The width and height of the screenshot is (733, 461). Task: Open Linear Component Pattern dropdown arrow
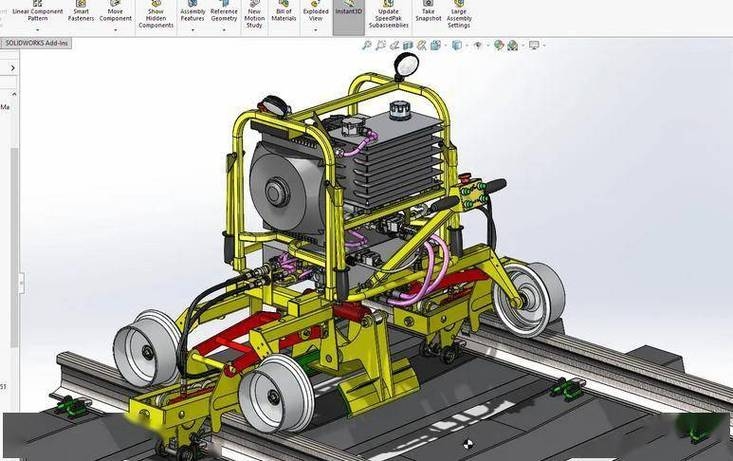[x=37, y=30]
